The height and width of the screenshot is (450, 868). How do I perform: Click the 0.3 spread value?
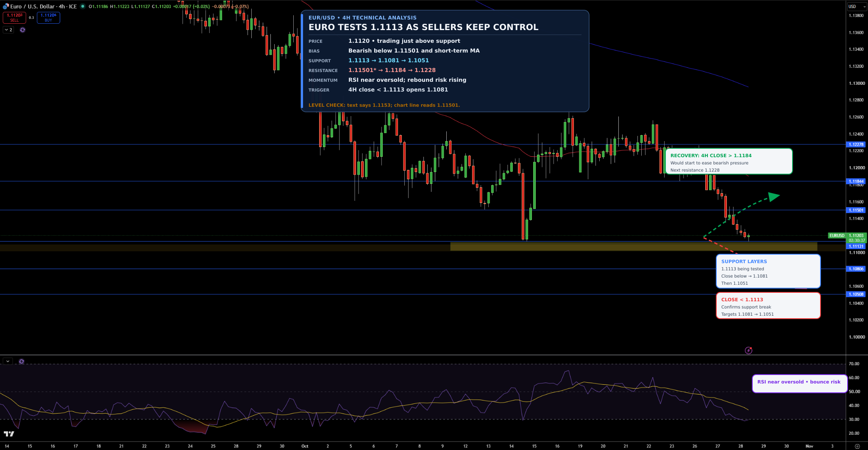pyautogui.click(x=31, y=18)
